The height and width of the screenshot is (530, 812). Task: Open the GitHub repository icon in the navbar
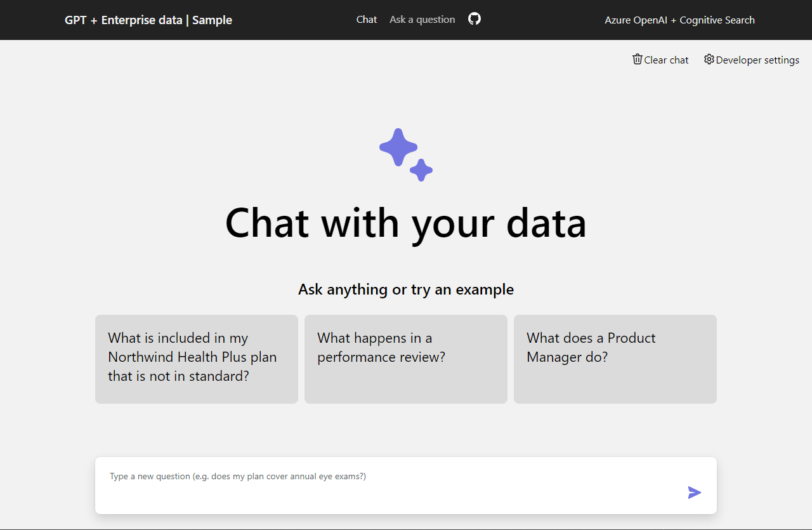(x=474, y=19)
